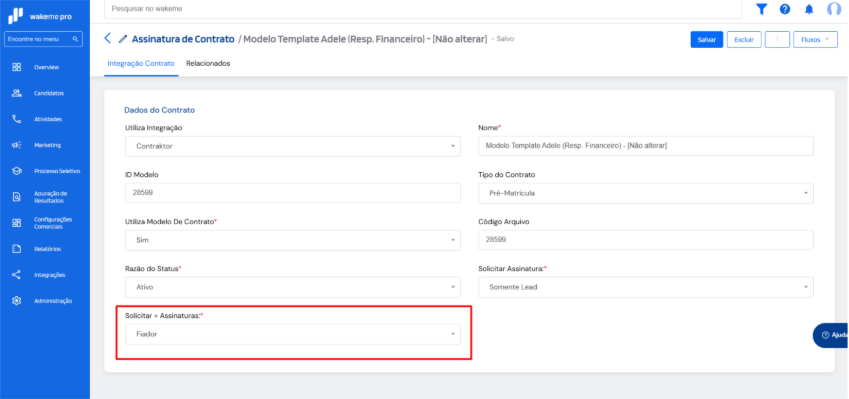Select Marketing menu label
Viewport: 849px width, 399px height.
[47, 146]
